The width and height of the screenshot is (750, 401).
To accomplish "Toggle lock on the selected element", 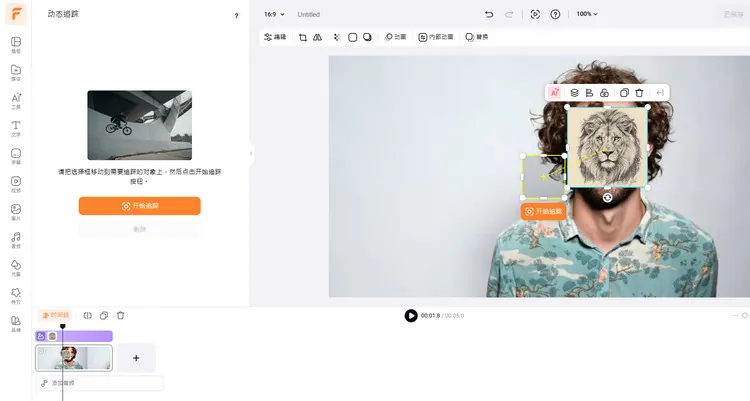I will pos(606,93).
